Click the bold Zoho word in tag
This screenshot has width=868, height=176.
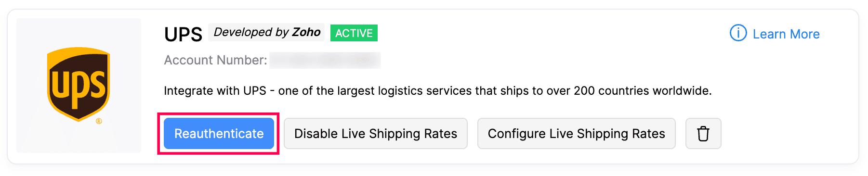pyautogui.click(x=306, y=32)
